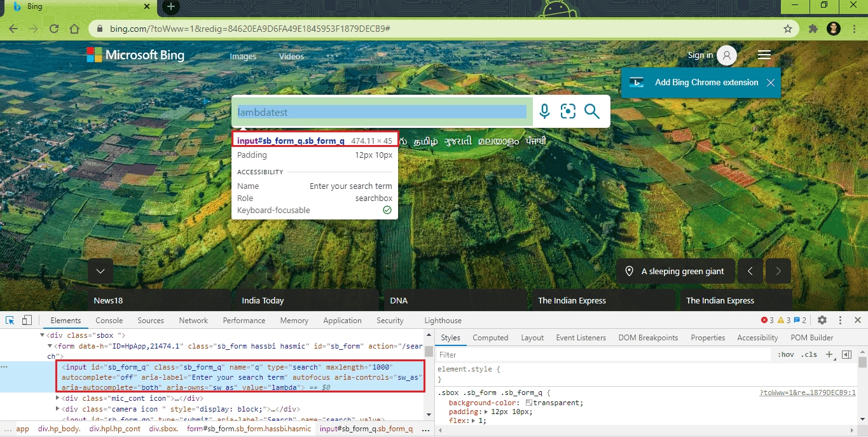This screenshot has width=868, height=437.
Task: Open the more Bing scopes ellipsis
Action: click(333, 55)
